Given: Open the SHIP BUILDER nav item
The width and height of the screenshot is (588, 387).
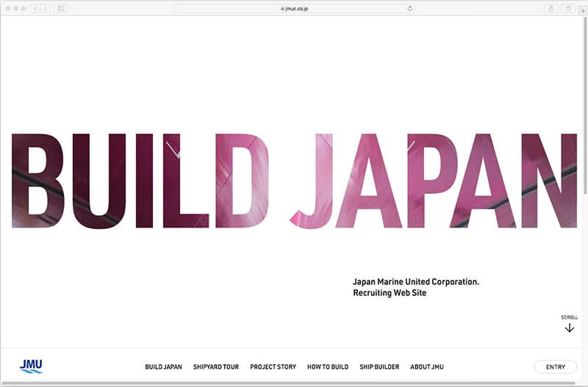Looking at the screenshot, I should point(379,366).
